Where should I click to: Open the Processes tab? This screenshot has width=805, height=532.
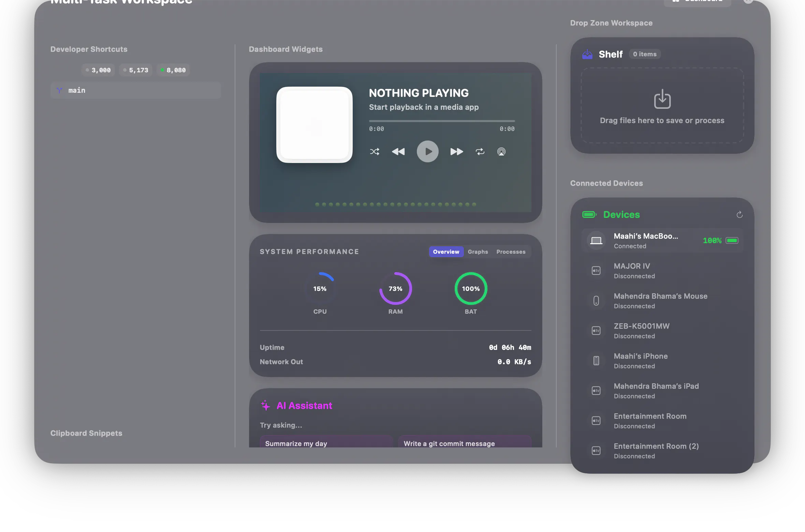pyautogui.click(x=511, y=252)
